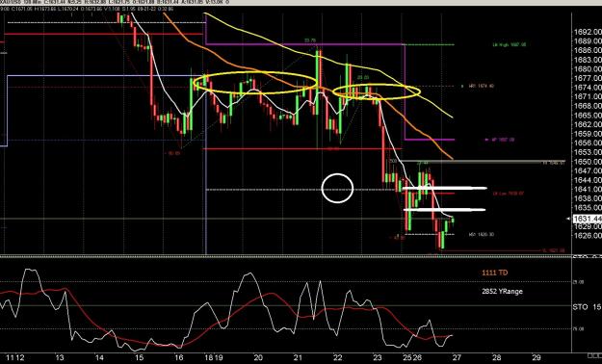The height and width of the screenshot is (364, 602).
Task: Click the 1626.00 price axis label
Action: (588, 235)
